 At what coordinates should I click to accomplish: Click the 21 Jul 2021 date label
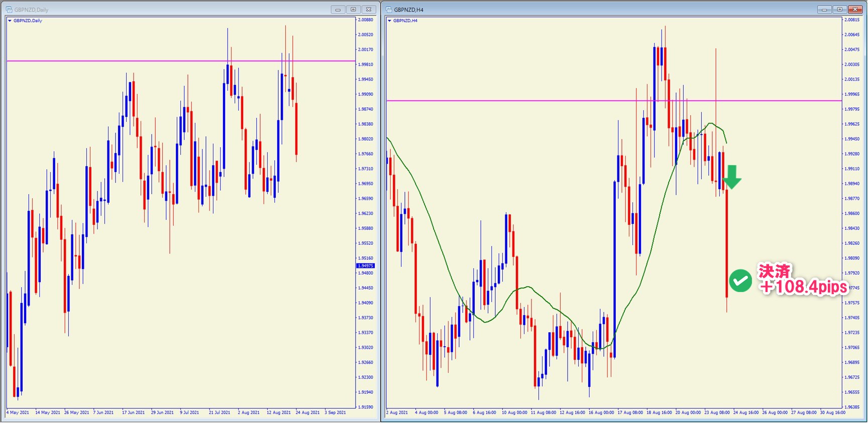[220, 412]
